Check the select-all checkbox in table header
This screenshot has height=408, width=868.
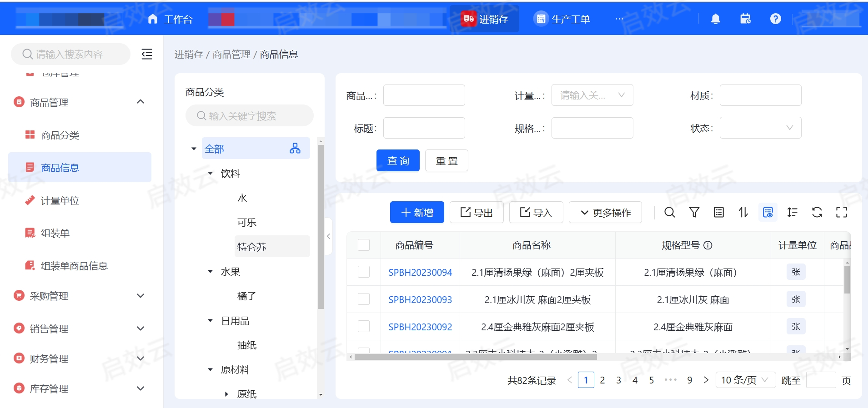pyautogui.click(x=364, y=245)
